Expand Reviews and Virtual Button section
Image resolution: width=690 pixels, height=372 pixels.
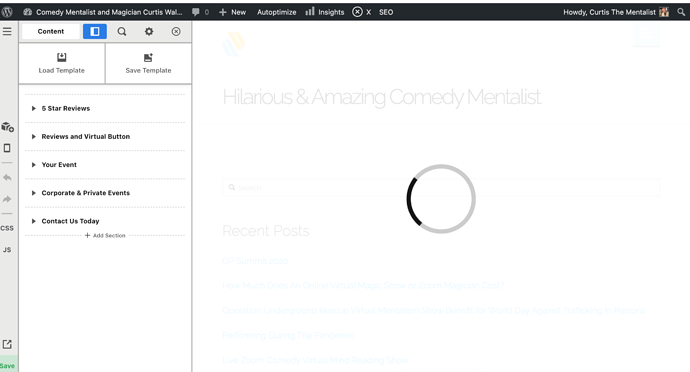pos(33,136)
